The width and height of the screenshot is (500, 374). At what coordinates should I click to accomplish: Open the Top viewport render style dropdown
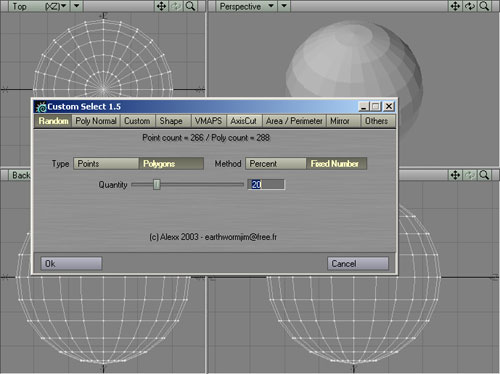(x=77, y=6)
